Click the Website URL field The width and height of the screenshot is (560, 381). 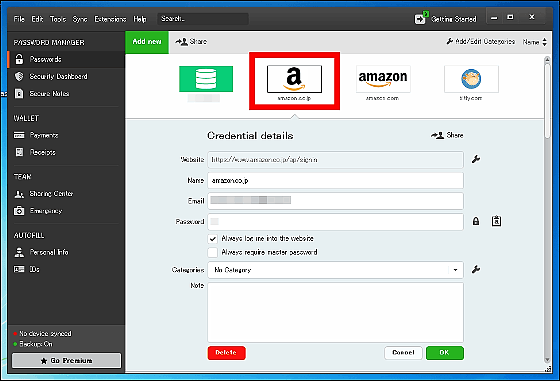point(335,160)
